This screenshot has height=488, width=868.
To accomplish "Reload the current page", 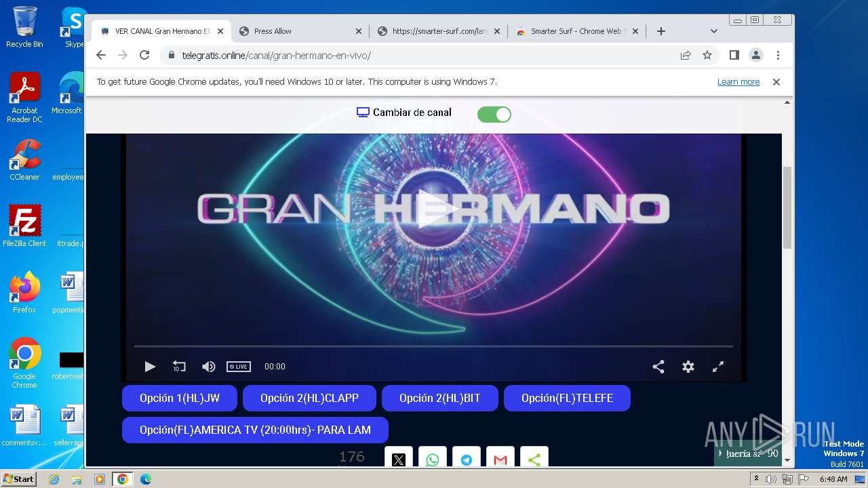I will pyautogui.click(x=144, y=56).
